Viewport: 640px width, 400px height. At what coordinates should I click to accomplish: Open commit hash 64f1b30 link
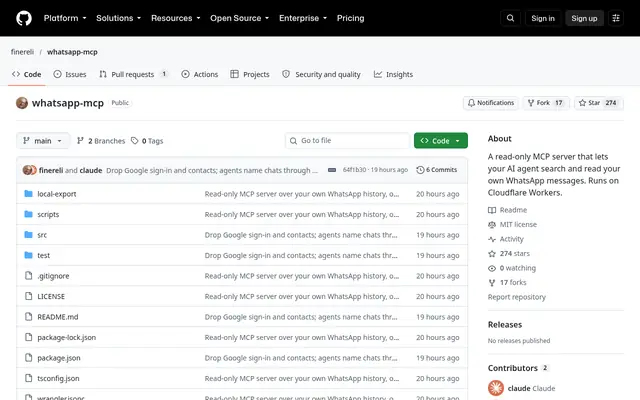[354, 170]
